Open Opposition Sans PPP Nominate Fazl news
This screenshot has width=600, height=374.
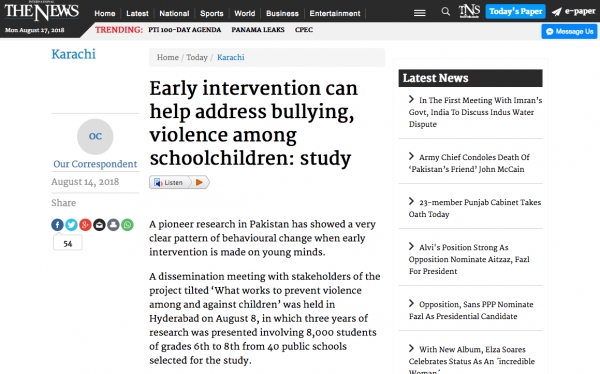pyautogui.click(x=471, y=310)
